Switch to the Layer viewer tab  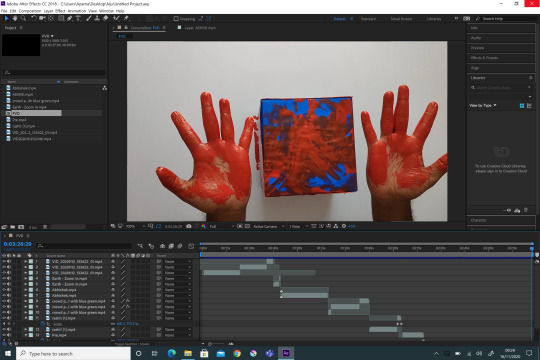click(200, 28)
